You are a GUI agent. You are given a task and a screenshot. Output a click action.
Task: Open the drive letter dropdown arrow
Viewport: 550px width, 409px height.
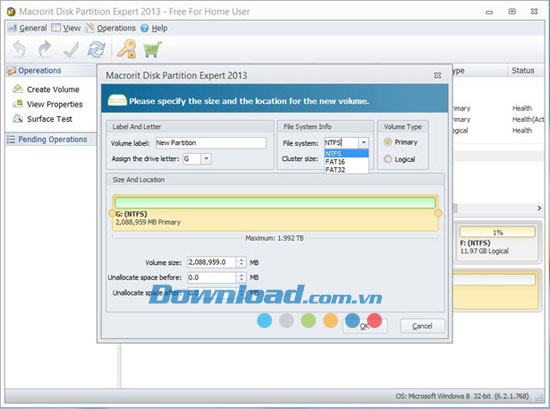(x=206, y=159)
